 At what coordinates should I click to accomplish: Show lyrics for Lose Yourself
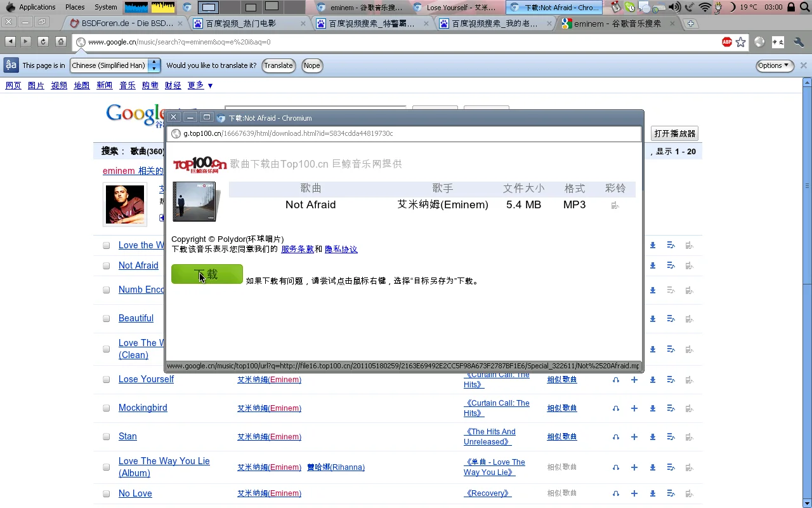pos(671,380)
